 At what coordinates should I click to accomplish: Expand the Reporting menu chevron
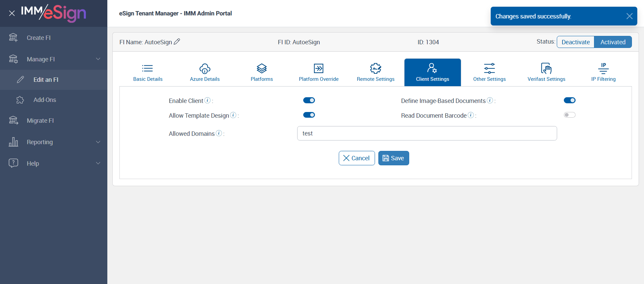[x=98, y=142]
